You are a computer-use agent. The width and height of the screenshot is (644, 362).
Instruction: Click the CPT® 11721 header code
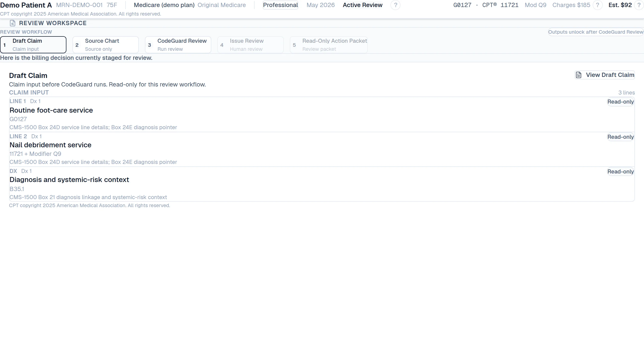tap(500, 5)
